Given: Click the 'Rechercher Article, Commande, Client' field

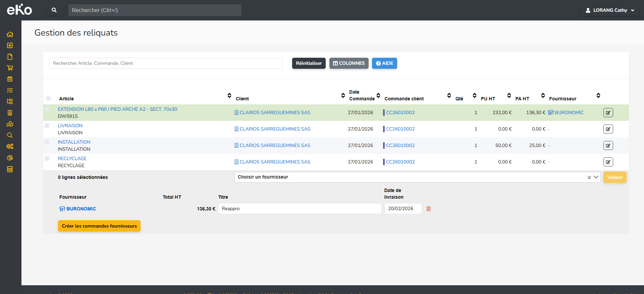Looking at the screenshot, I should [166, 63].
